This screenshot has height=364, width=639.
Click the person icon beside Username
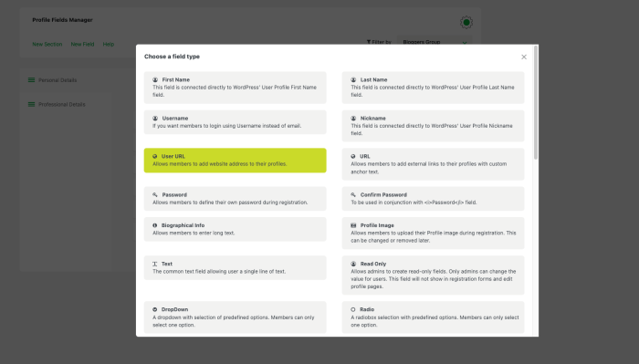155,118
